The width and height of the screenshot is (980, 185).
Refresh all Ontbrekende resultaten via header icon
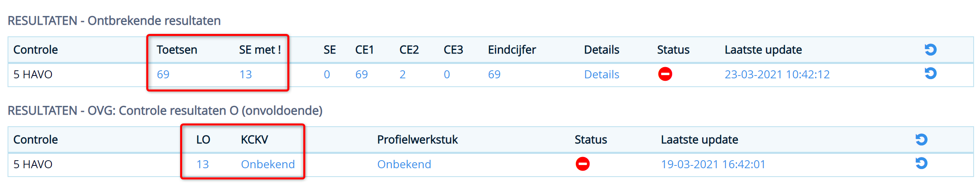[930, 50]
